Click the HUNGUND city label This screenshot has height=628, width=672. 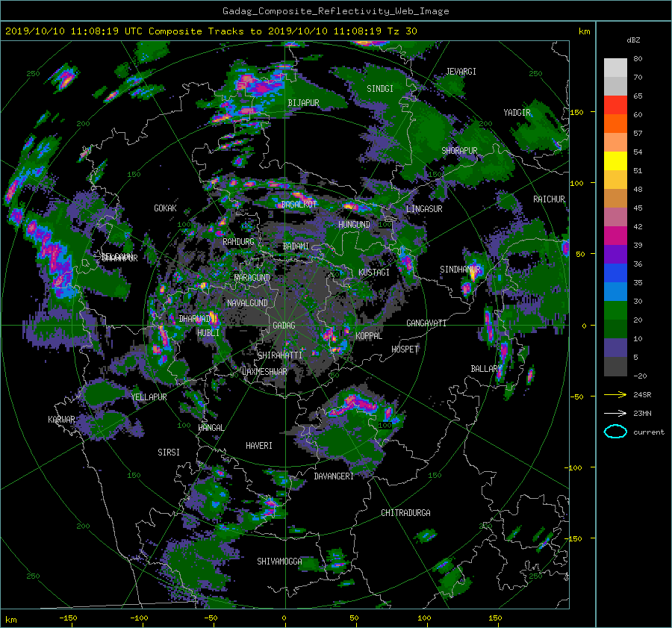click(x=354, y=225)
